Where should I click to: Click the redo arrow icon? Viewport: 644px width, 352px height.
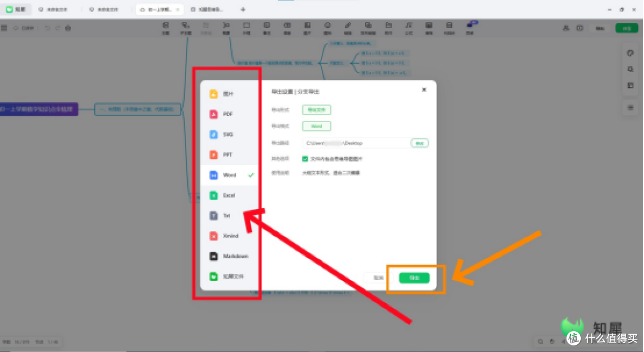[57, 28]
